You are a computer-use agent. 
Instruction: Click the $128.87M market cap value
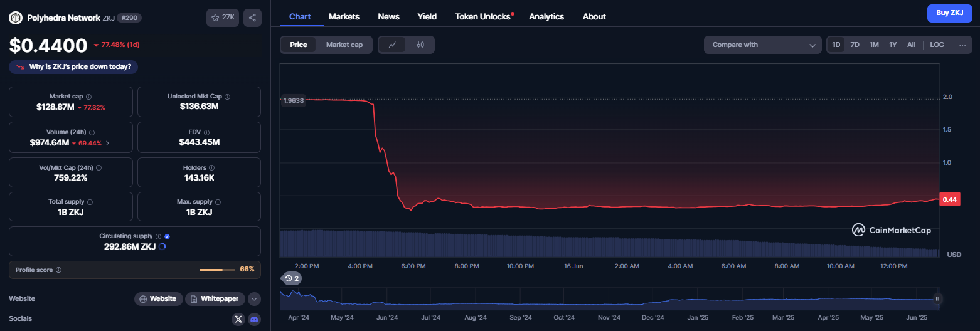55,107
